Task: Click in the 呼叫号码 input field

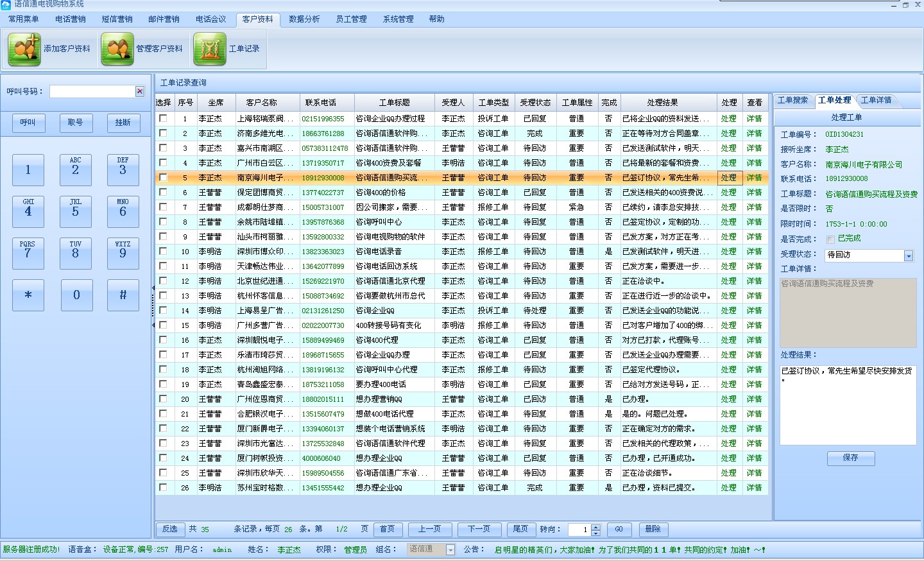Action: coord(92,92)
